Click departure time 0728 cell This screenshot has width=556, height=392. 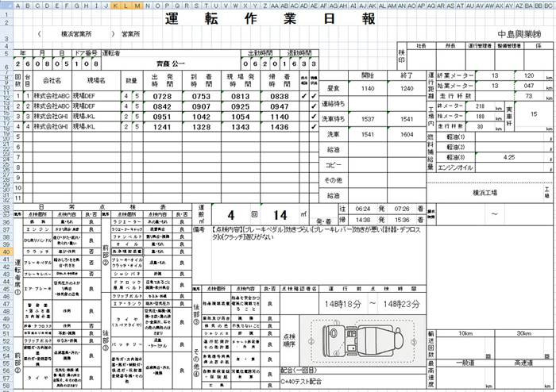[162, 96]
